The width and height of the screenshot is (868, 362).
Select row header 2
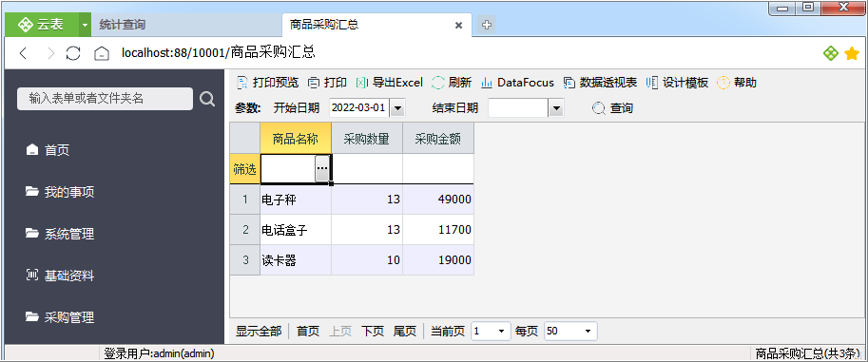pyautogui.click(x=245, y=230)
